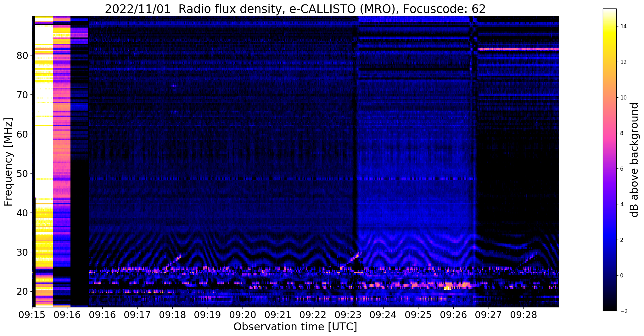This screenshot has width=644, height=336.
Task: Click the 60 MHz frequency tick label
Action: [x=22, y=134]
